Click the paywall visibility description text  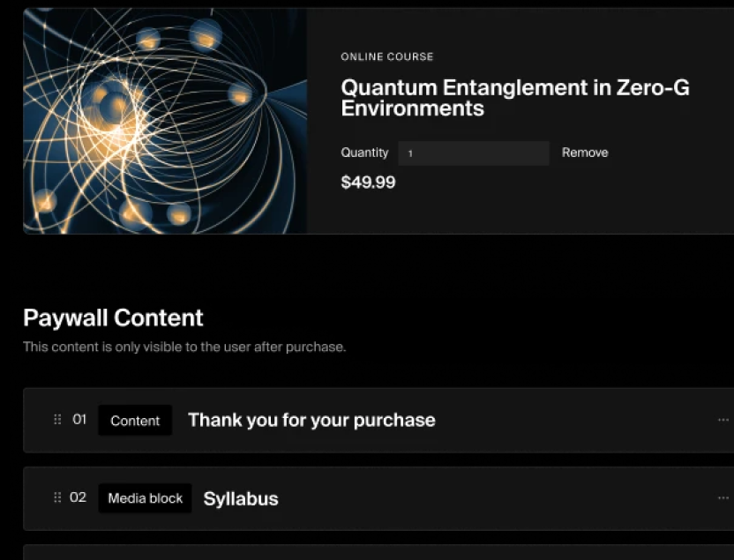184,347
